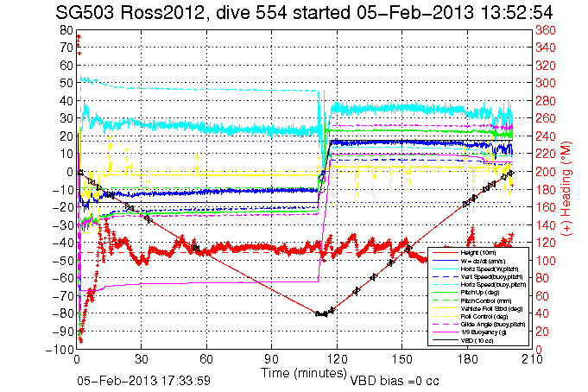Select legend entry "Horiz Speed(W,pitch)"
Image resolution: width=588 pixels, height=392 pixels.
coord(490,269)
